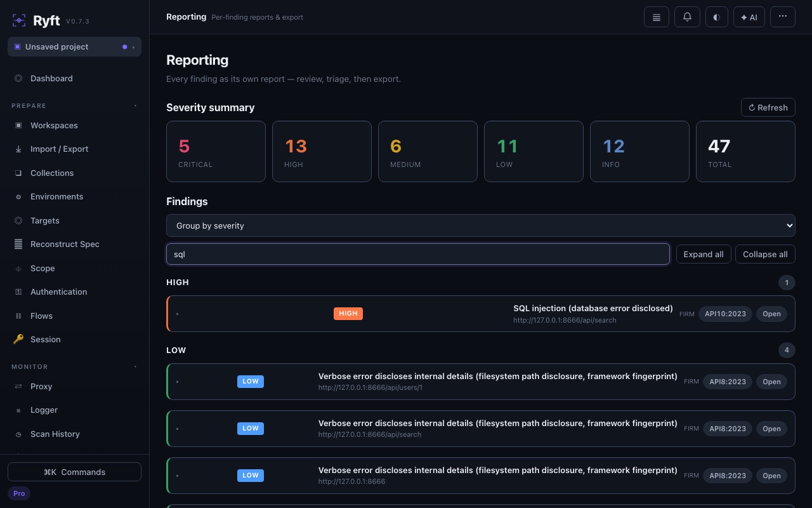Open the more options ellipsis menu
812x508 pixels.
point(783,17)
